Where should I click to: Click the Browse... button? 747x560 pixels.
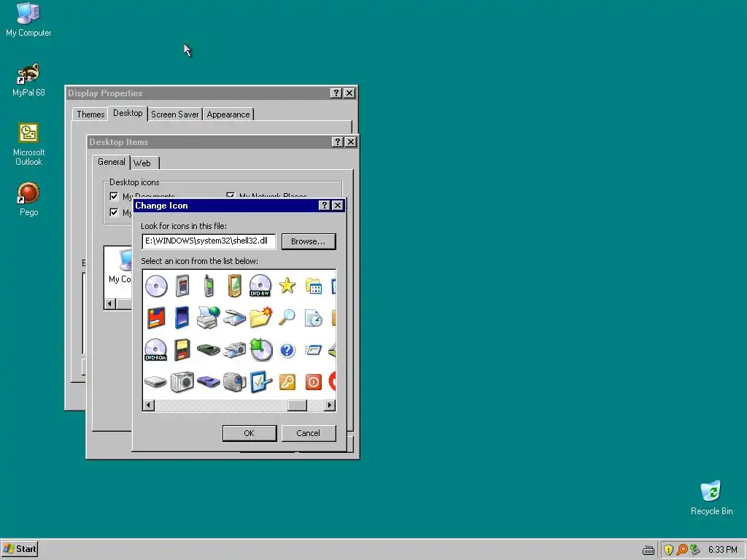point(309,241)
